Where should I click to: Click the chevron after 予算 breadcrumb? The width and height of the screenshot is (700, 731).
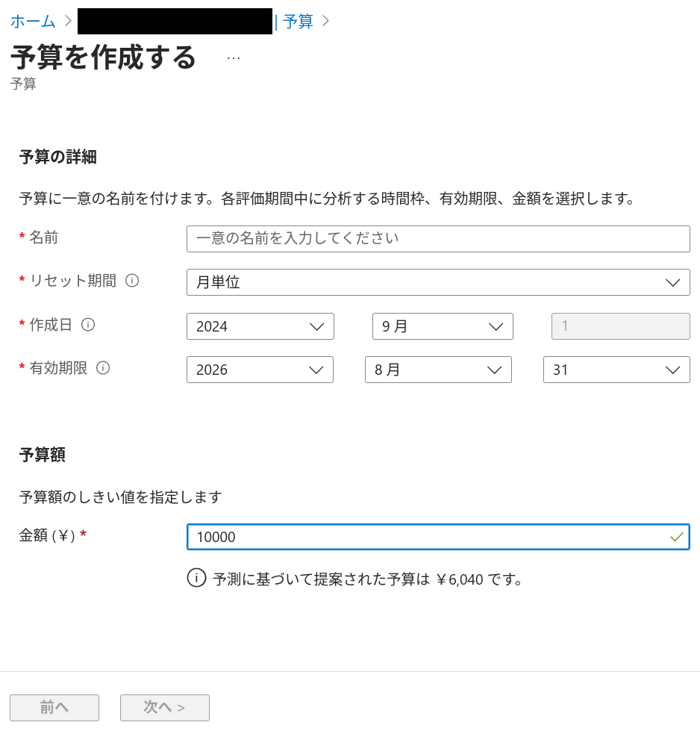tap(326, 21)
